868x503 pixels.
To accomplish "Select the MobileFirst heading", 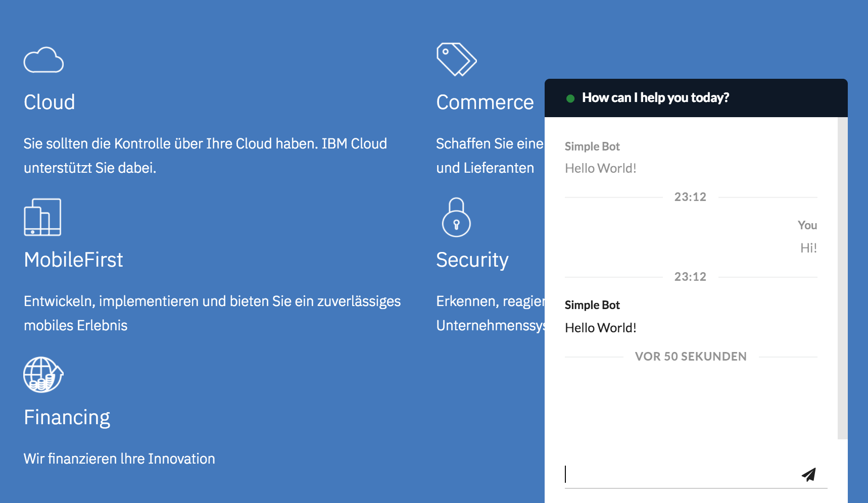I will click(x=73, y=260).
